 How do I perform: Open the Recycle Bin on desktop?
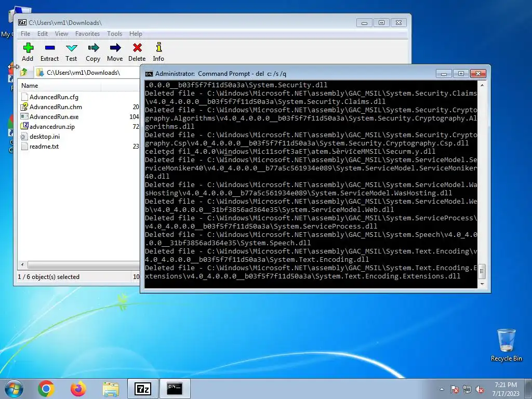[506, 345]
